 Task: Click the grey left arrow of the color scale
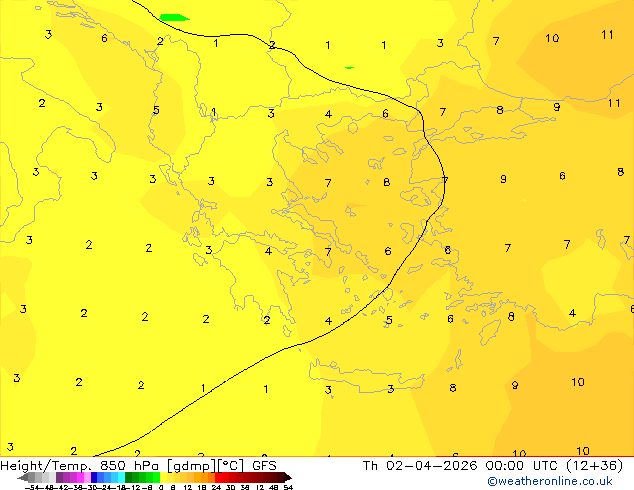click(x=23, y=478)
